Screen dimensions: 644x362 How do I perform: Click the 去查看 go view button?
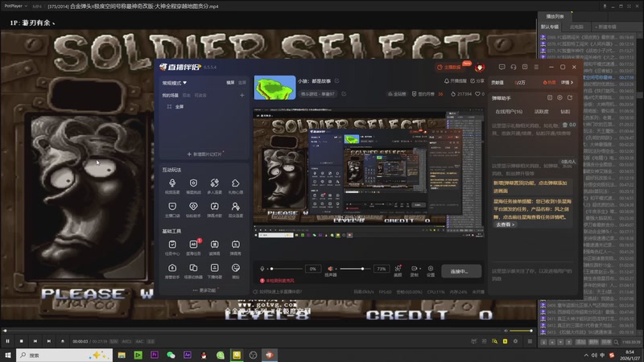[505, 224]
